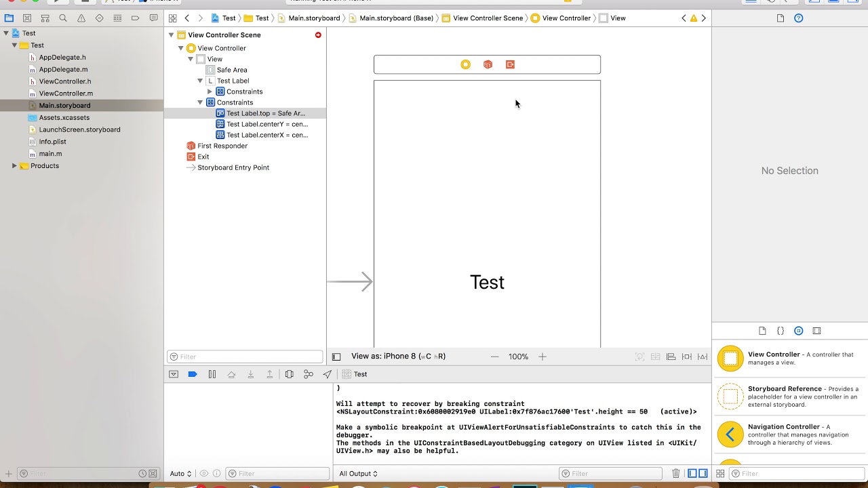Click the related items grid icon
This screenshot has width=868, height=488.
click(x=173, y=18)
